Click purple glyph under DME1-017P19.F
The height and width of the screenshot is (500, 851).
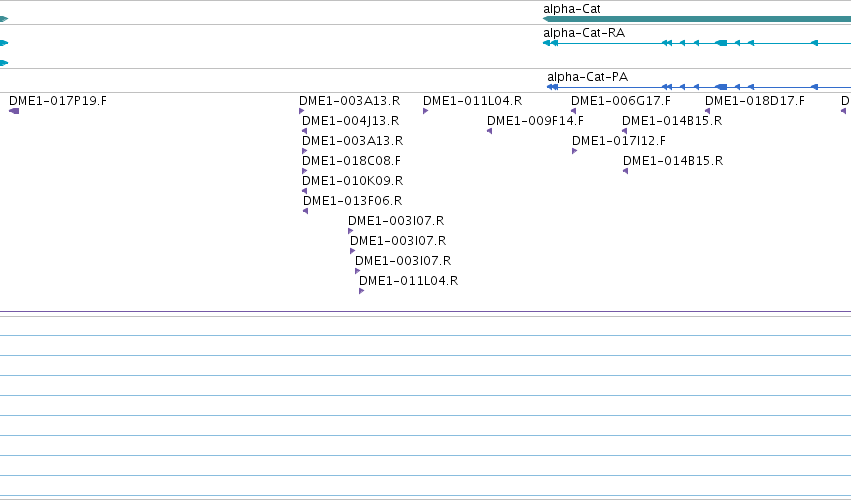[14, 111]
